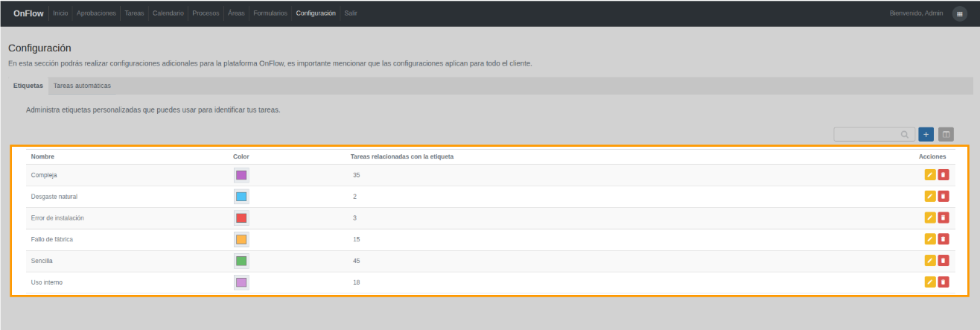This screenshot has width=980, height=330.
Task: Click the OnFlow brand logo
Action: pyautogui.click(x=28, y=13)
